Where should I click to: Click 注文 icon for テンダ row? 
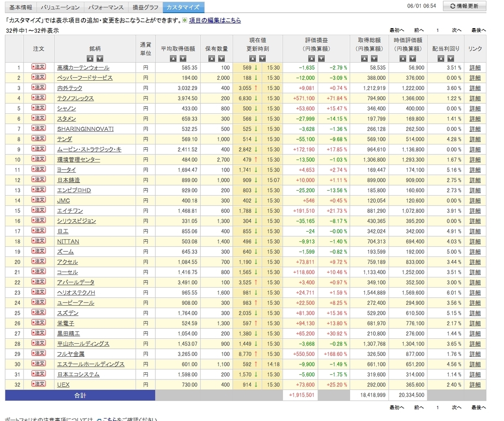point(39,139)
